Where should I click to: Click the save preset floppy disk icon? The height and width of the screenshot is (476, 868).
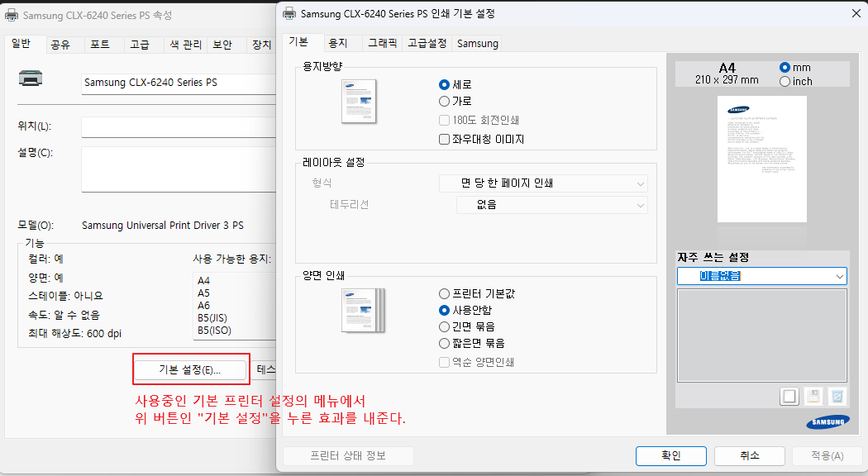pyautogui.click(x=813, y=397)
